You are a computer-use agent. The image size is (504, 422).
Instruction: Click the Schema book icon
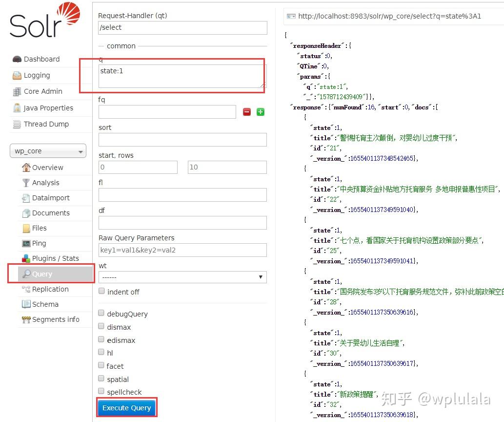(x=26, y=304)
